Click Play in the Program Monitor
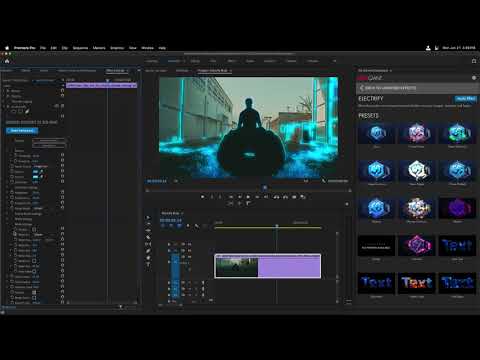 pos(248,197)
